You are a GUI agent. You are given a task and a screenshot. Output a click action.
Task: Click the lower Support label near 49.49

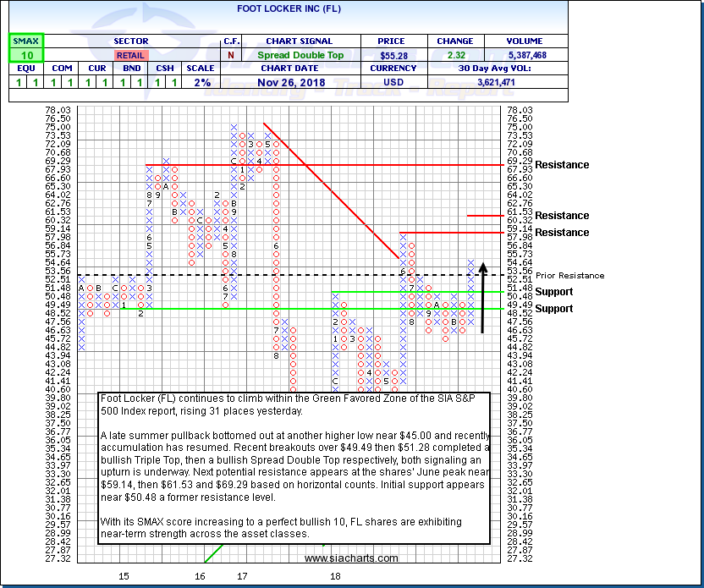point(553,309)
